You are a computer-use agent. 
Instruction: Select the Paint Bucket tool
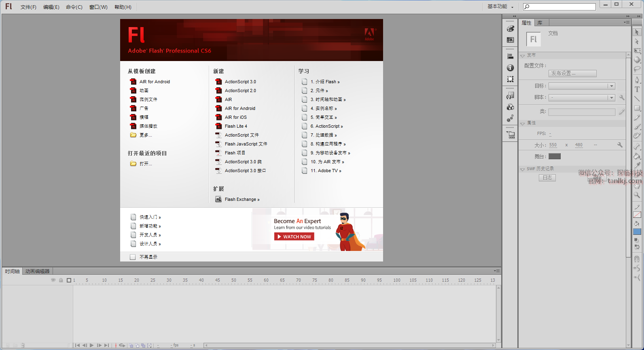click(x=637, y=156)
